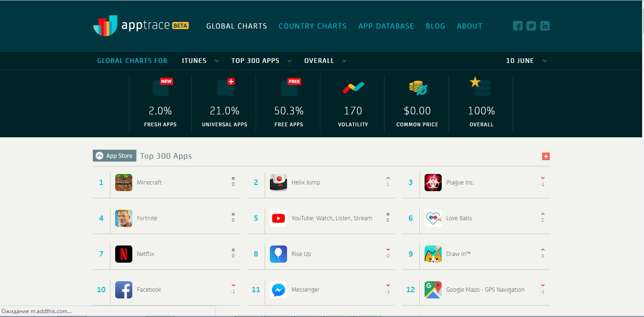Open the App Database section

[386, 26]
